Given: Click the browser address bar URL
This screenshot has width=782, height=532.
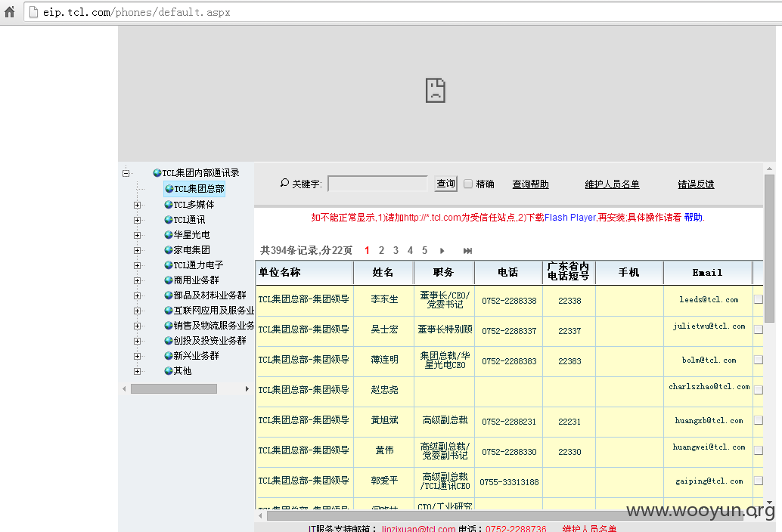Looking at the screenshot, I should [136, 12].
